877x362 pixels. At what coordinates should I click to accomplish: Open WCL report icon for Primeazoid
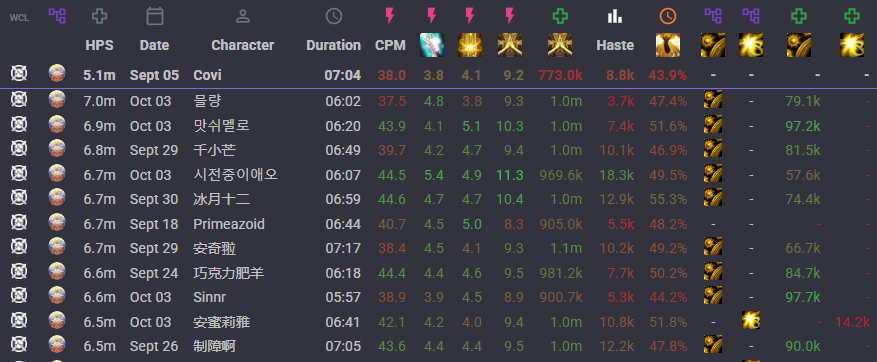tap(18, 223)
